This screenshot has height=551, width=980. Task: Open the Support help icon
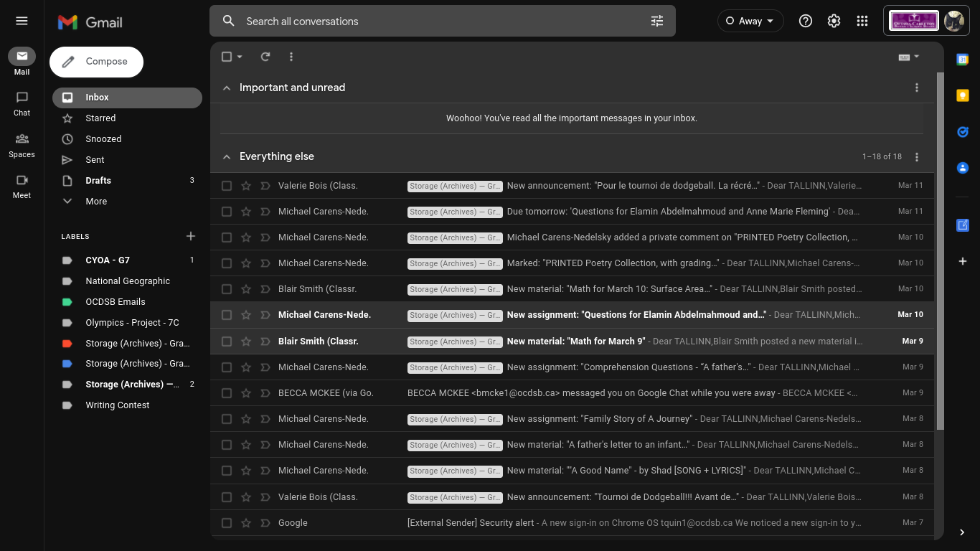pyautogui.click(x=806, y=21)
